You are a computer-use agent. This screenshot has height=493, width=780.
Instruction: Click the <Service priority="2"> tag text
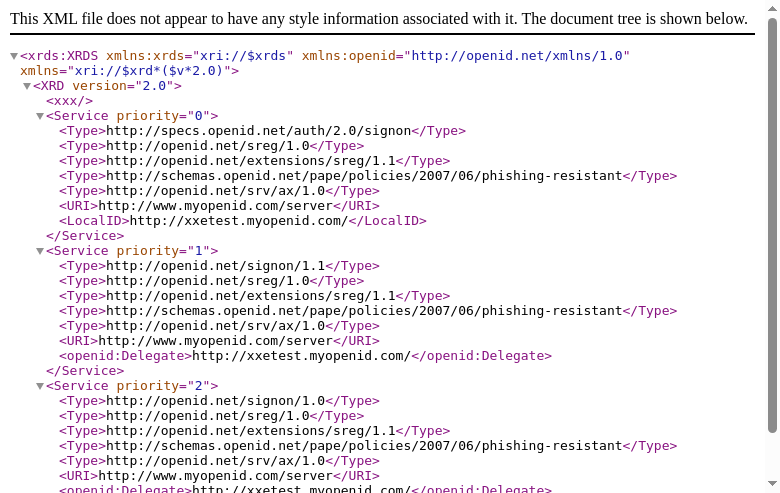[132, 386]
